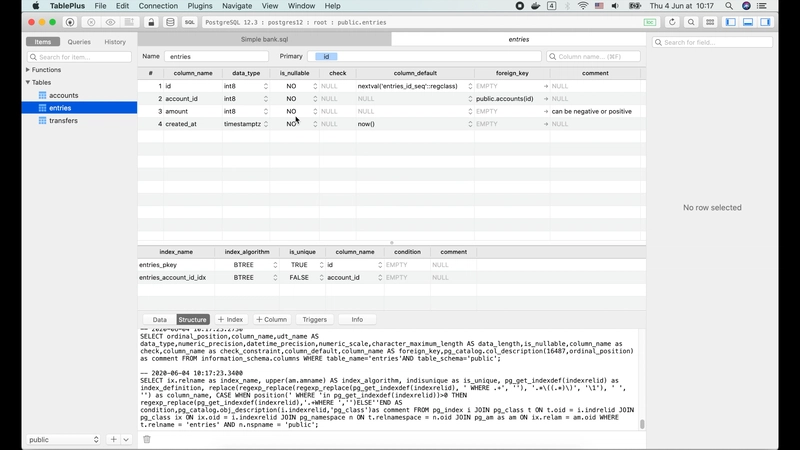Click the Primary key id tag

(x=326, y=57)
